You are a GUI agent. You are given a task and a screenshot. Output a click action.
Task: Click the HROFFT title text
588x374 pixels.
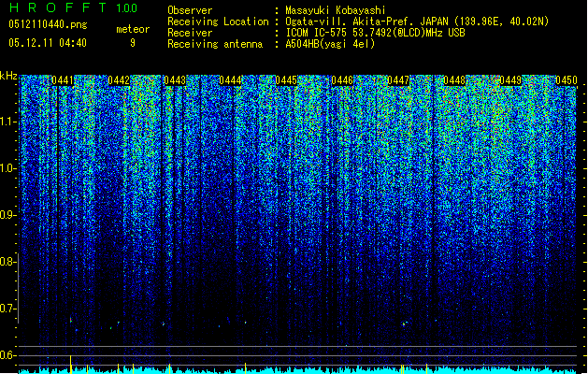(58, 7)
